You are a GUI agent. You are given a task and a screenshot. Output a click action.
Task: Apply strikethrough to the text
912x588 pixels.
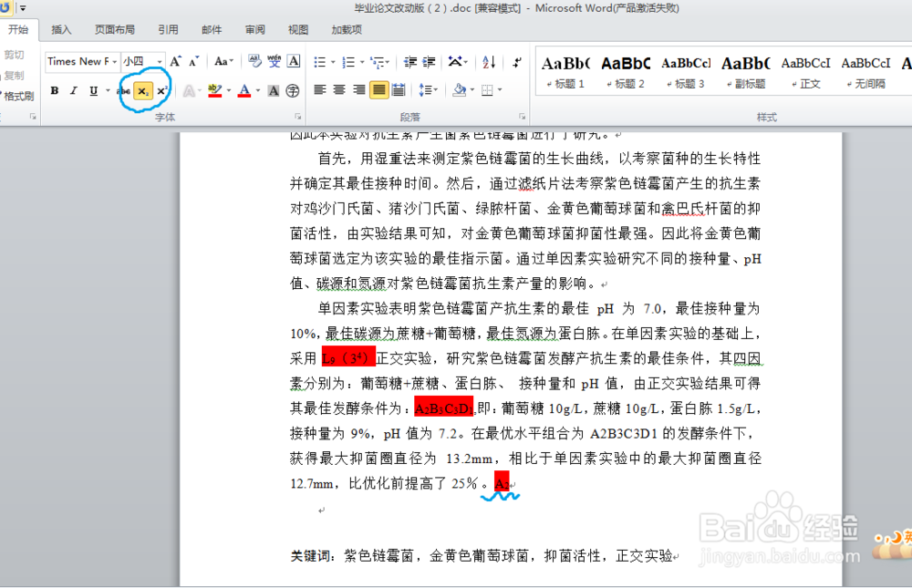click(124, 90)
